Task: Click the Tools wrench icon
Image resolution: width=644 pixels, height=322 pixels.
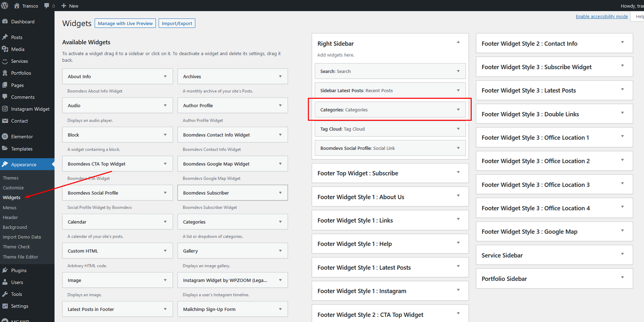Action: 5,294
